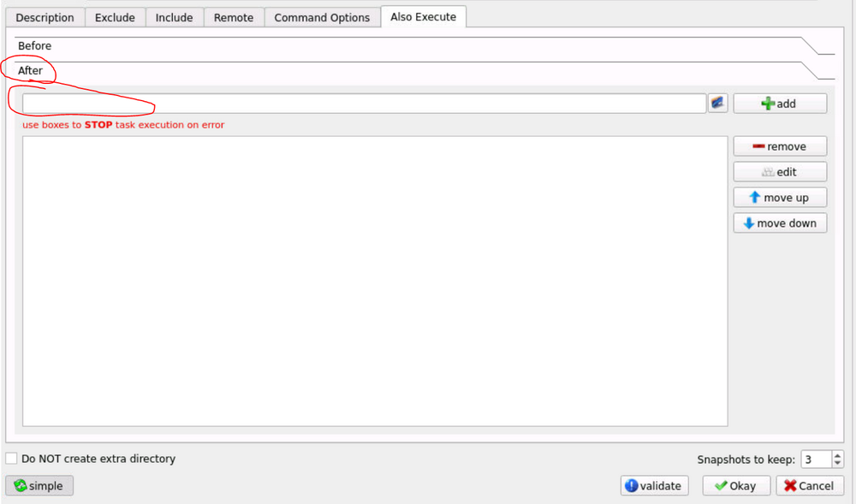
Task: Switch to the Description tab
Action: coord(45,17)
